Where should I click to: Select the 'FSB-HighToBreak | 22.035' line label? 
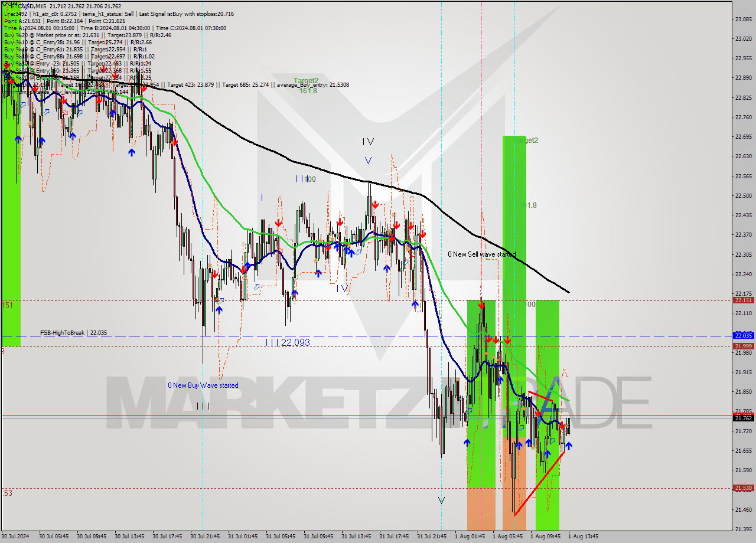(x=74, y=333)
